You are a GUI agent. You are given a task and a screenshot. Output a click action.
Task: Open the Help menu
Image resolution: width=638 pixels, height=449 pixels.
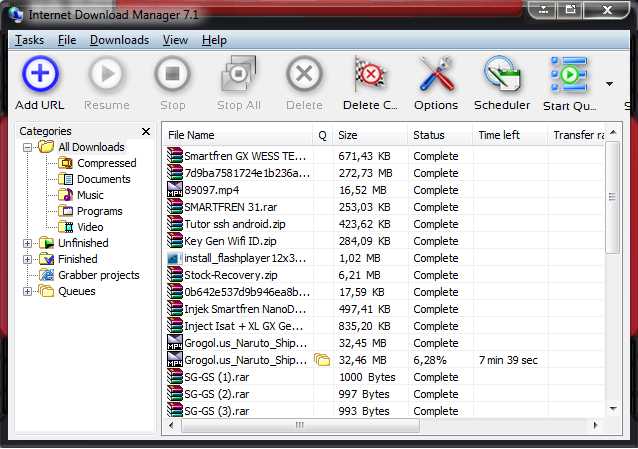(214, 40)
